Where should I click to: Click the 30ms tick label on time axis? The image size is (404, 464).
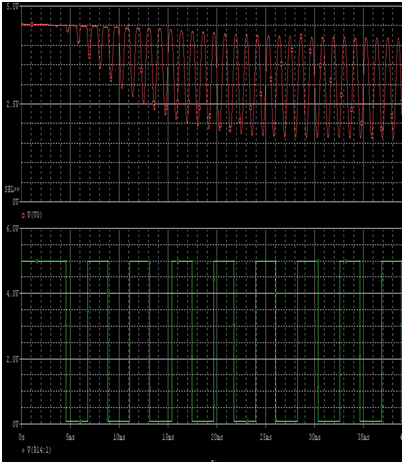coord(314,437)
